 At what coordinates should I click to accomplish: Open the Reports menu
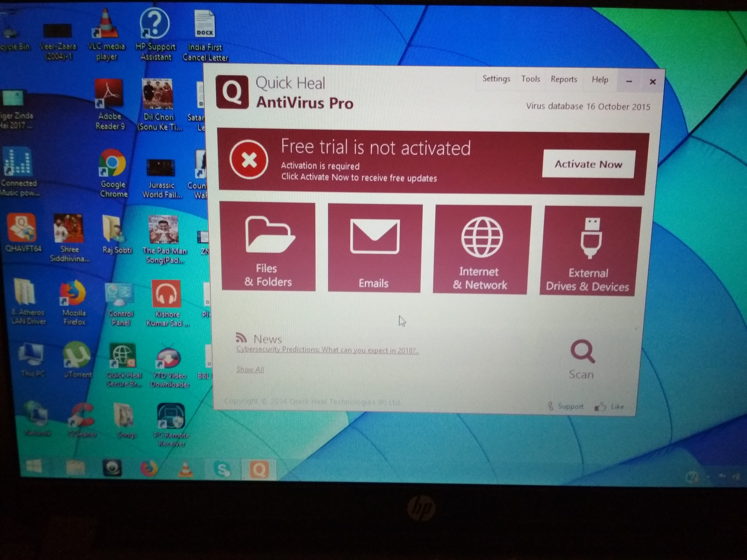point(564,79)
